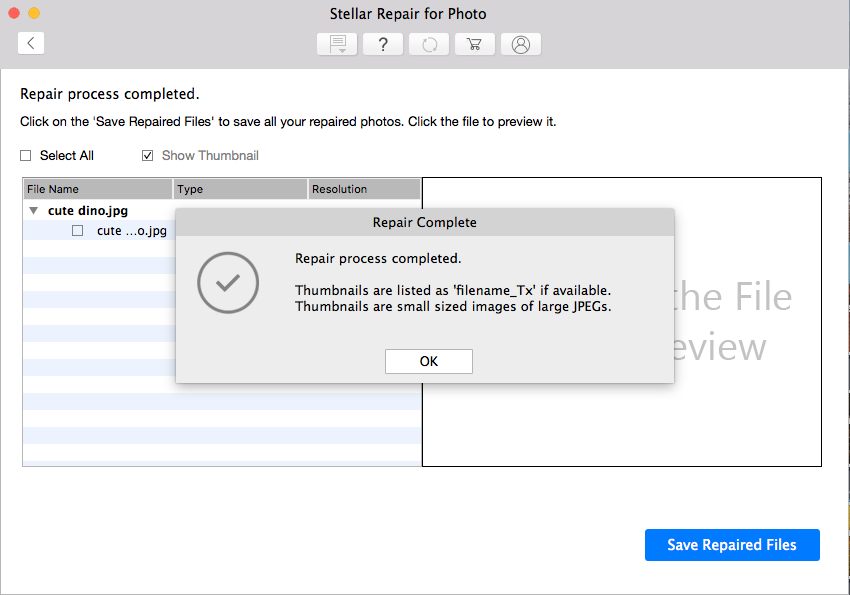The height and width of the screenshot is (595, 850).
Task: Click the checkmark icon in the dialog
Action: (x=228, y=282)
